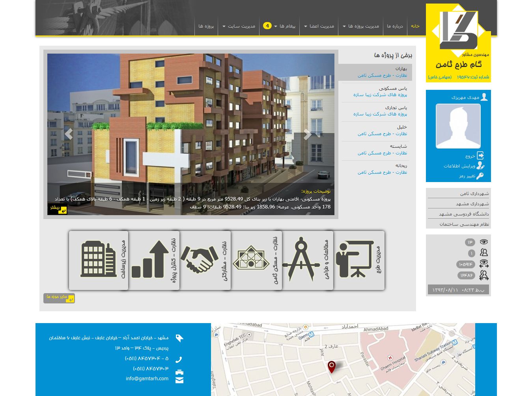Click the logout 'خروج' icon

click(x=480, y=156)
